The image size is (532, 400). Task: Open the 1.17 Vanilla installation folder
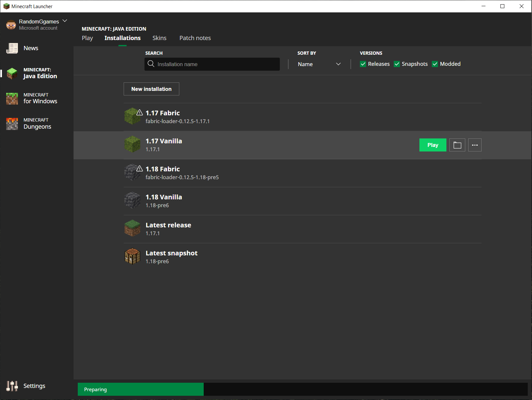click(457, 145)
